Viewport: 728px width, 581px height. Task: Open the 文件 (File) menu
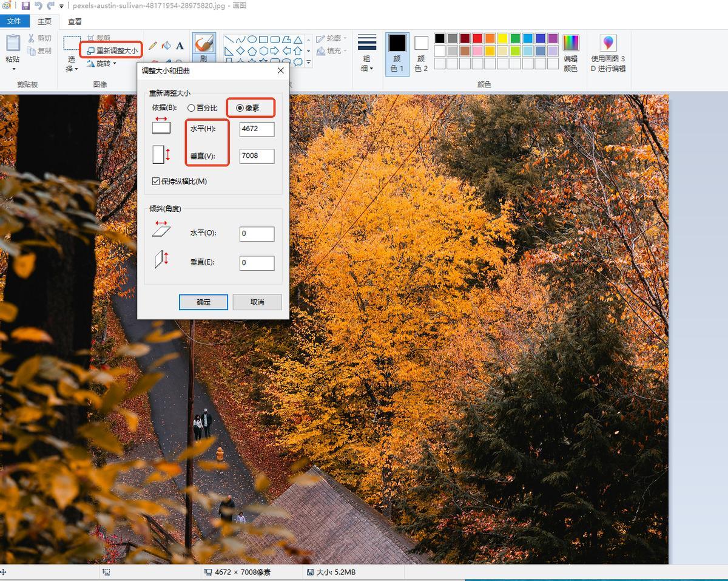[x=13, y=21]
